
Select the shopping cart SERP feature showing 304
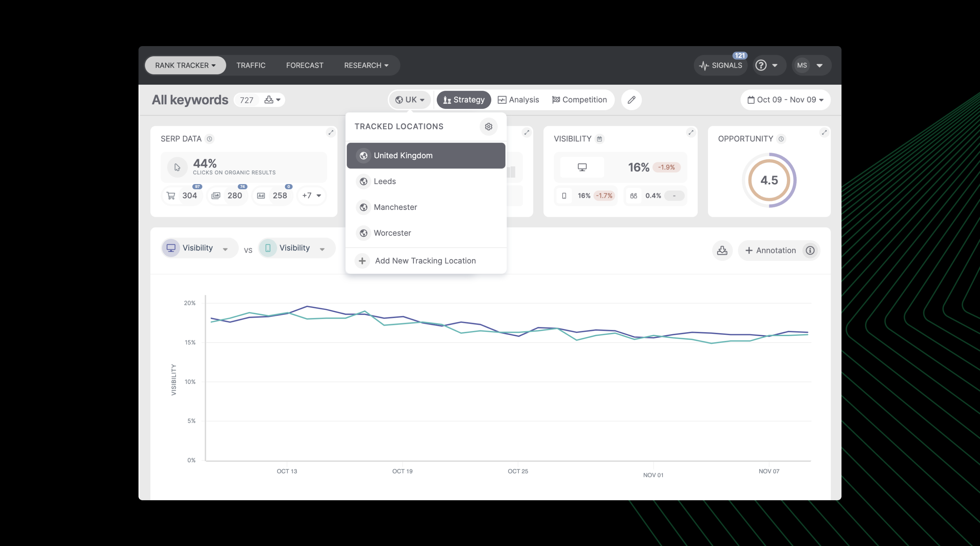[182, 195]
